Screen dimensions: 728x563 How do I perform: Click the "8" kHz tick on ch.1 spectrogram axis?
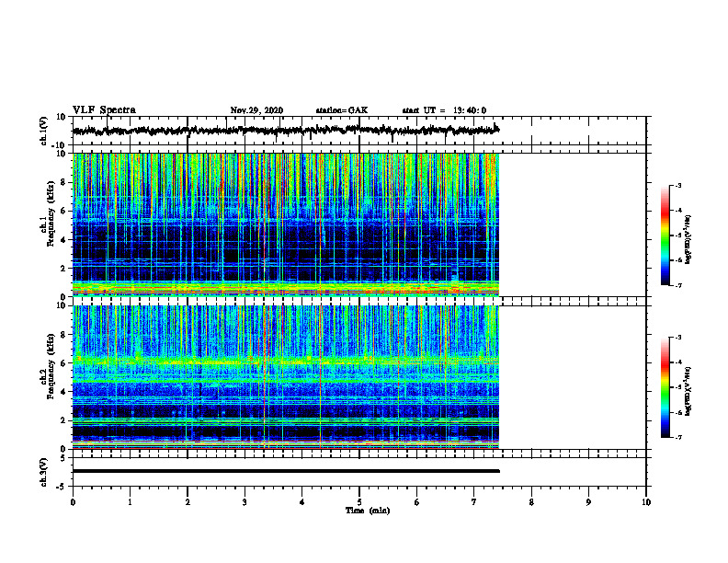click(64, 182)
